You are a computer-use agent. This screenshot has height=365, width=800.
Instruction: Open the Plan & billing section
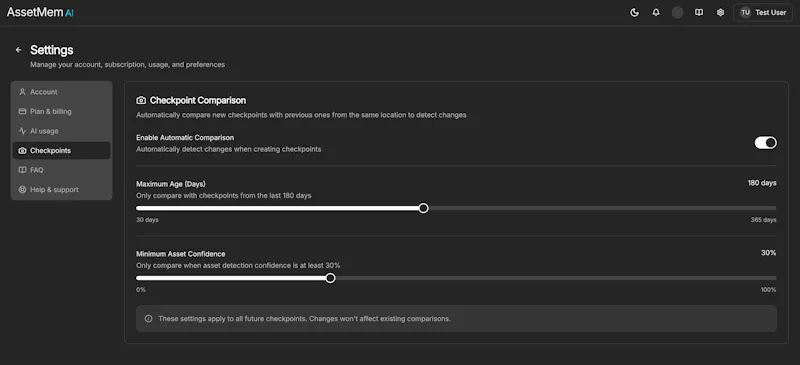click(x=61, y=111)
